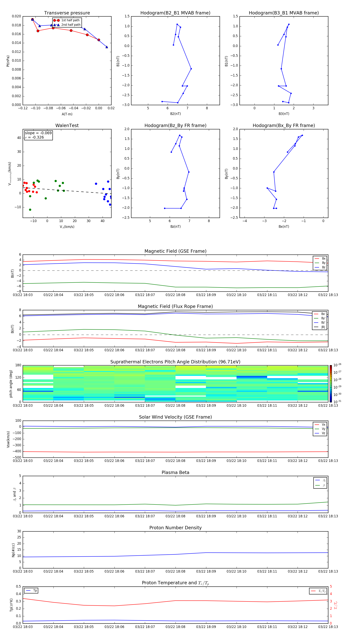Select the Te/Tp legend entry
351x644 pixels.
[318, 591]
